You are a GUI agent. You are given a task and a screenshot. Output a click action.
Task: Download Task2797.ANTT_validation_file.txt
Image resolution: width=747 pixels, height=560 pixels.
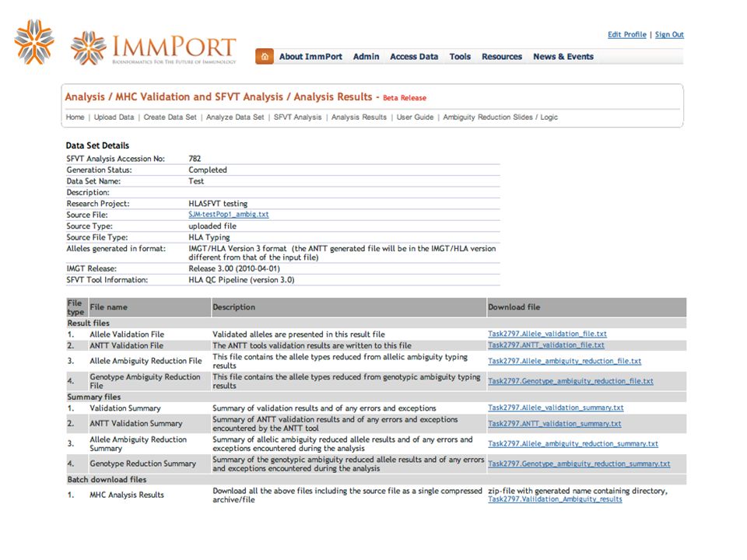point(546,345)
